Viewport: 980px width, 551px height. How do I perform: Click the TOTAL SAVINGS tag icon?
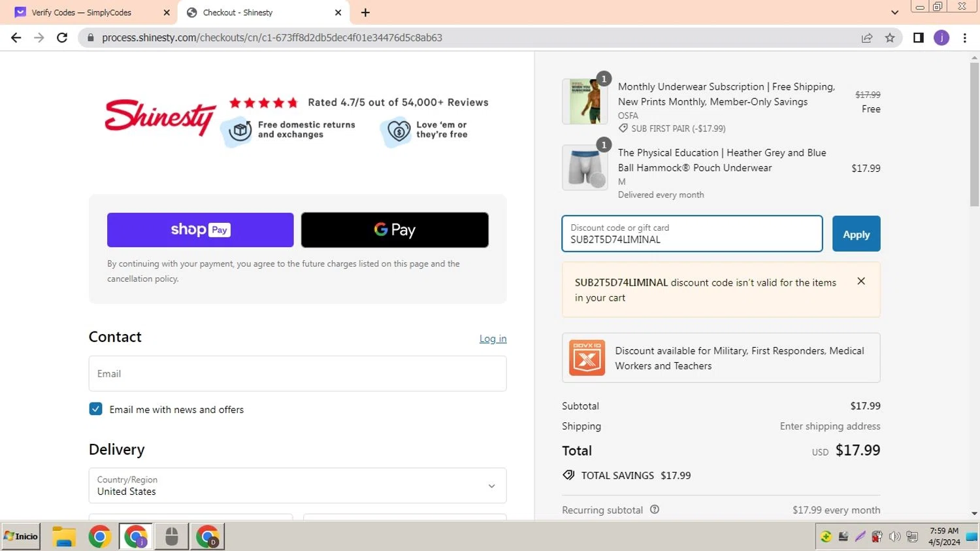[x=568, y=475]
